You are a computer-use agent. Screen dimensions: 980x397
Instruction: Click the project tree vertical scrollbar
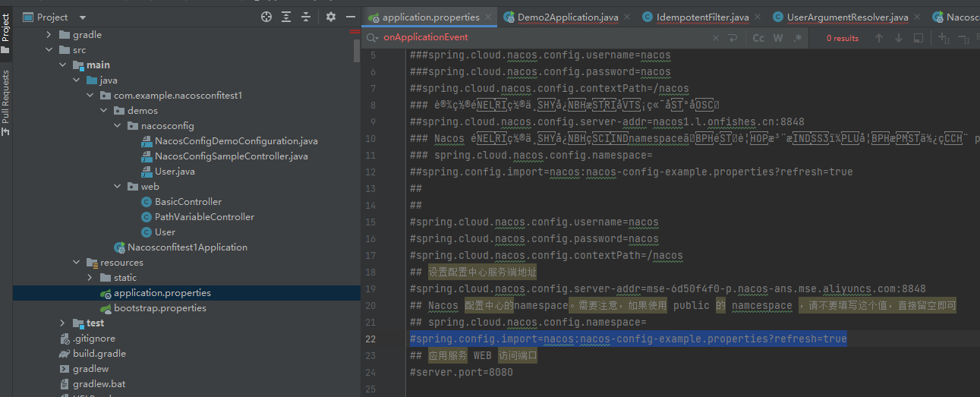[x=357, y=49]
